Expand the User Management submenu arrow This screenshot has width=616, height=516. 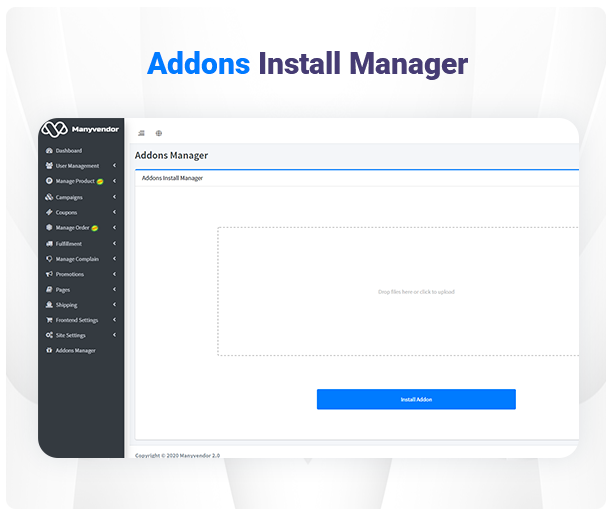tap(114, 165)
